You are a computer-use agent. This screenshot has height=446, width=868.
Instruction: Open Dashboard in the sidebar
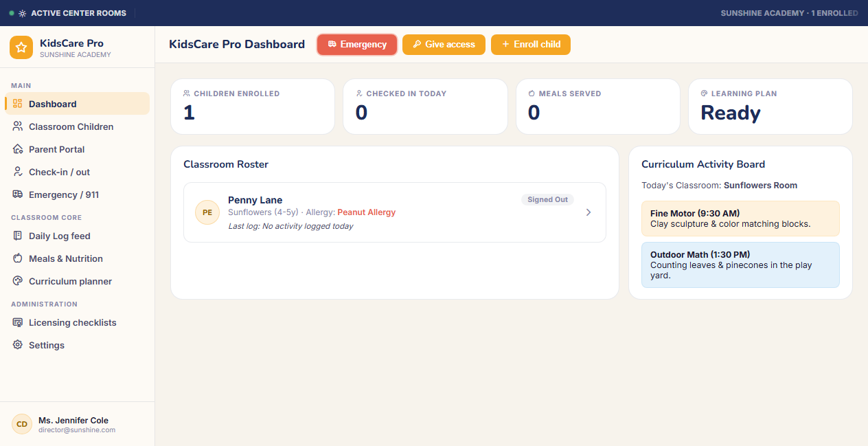pos(77,104)
